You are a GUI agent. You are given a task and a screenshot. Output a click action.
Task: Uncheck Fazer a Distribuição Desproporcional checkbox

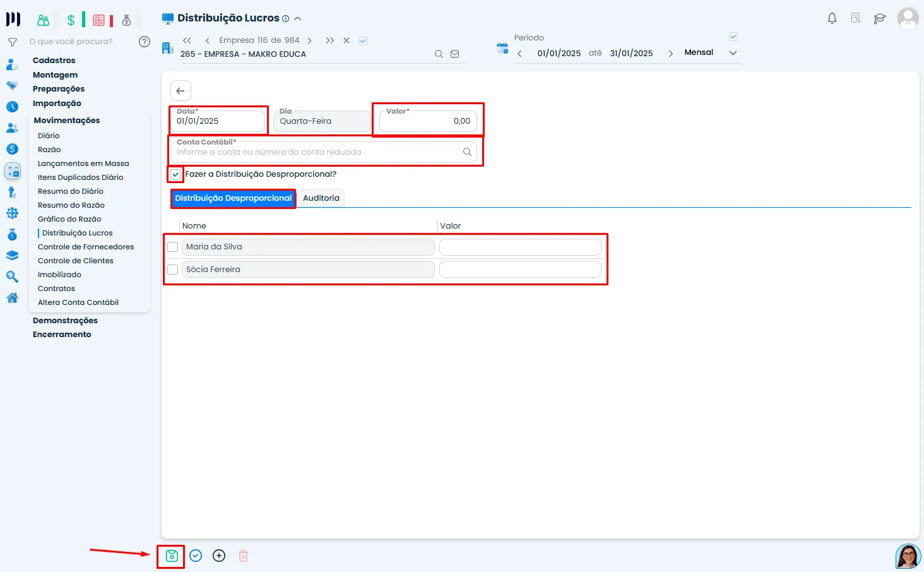click(x=175, y=174)
